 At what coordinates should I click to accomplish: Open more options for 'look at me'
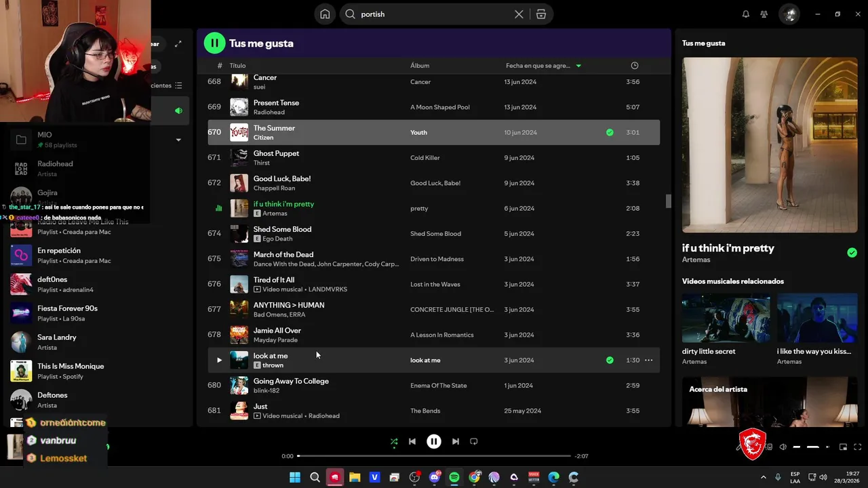(x=648, y=361)
